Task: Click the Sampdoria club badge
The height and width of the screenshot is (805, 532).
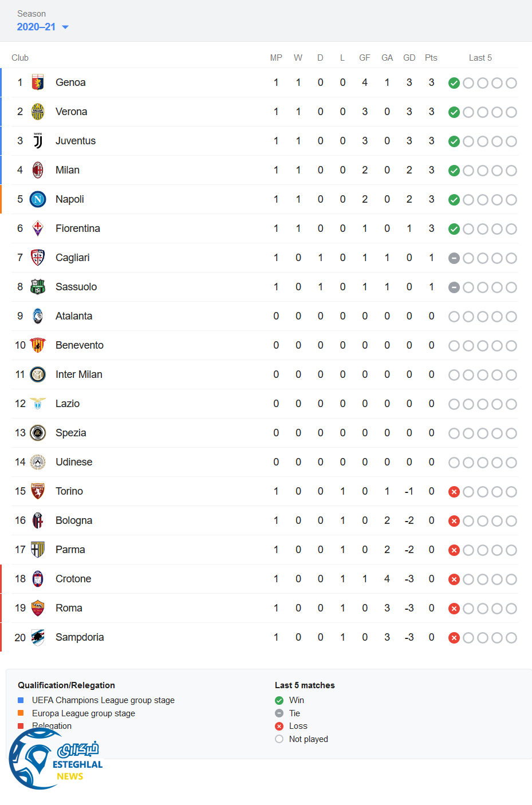Action: [x=38, y=637]
